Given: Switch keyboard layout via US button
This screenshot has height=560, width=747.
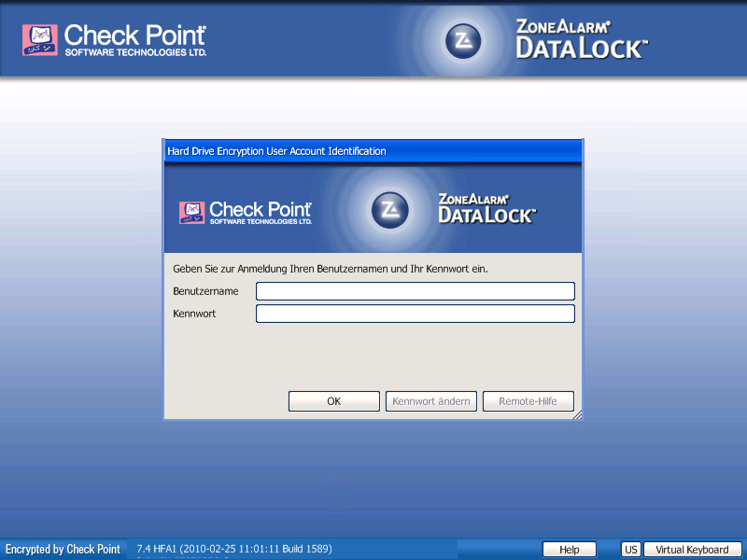Looking at the screenshot, I should (631, 550).
